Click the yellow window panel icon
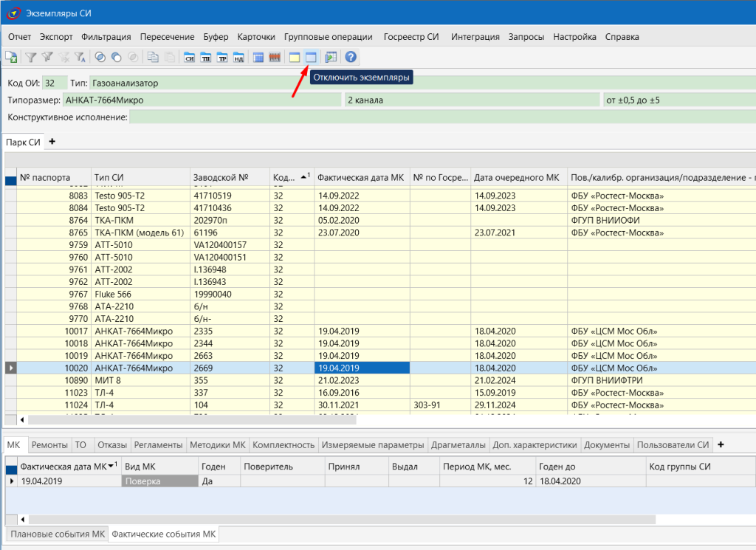The height and width of the screenshot is (550, 756). click(294, 57)
